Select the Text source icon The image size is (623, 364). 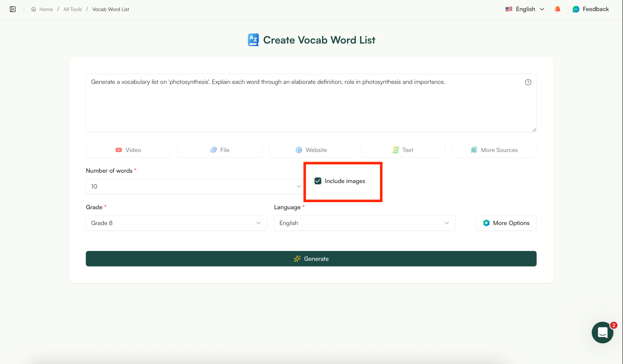395,150
